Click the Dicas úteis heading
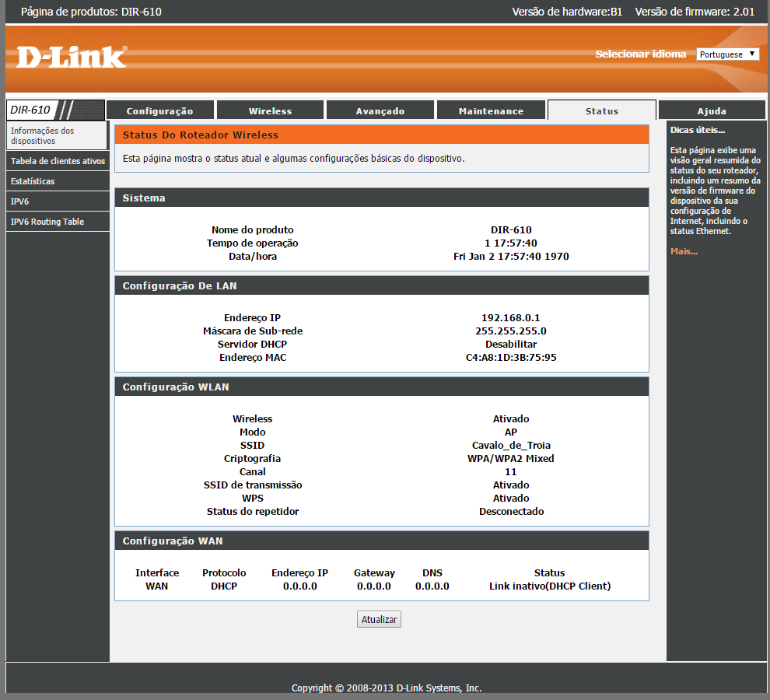Screen dimensions: 770x700 coord(698,130)
